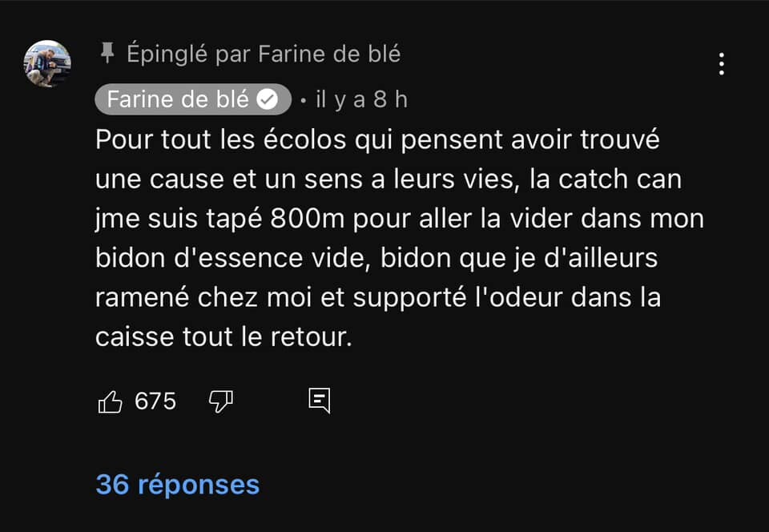
Task: Click the line starting 'bidon d'essence vide'
Action: [376, 259]
